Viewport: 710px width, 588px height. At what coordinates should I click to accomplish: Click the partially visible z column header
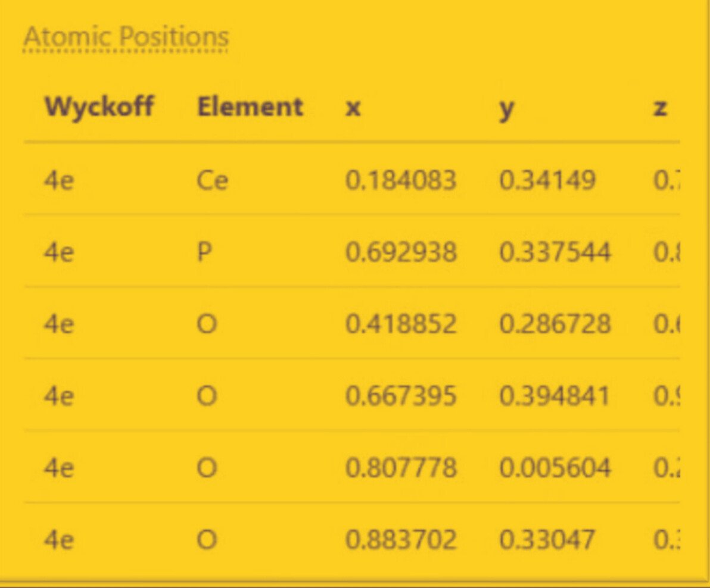click(x=660, y=109)
